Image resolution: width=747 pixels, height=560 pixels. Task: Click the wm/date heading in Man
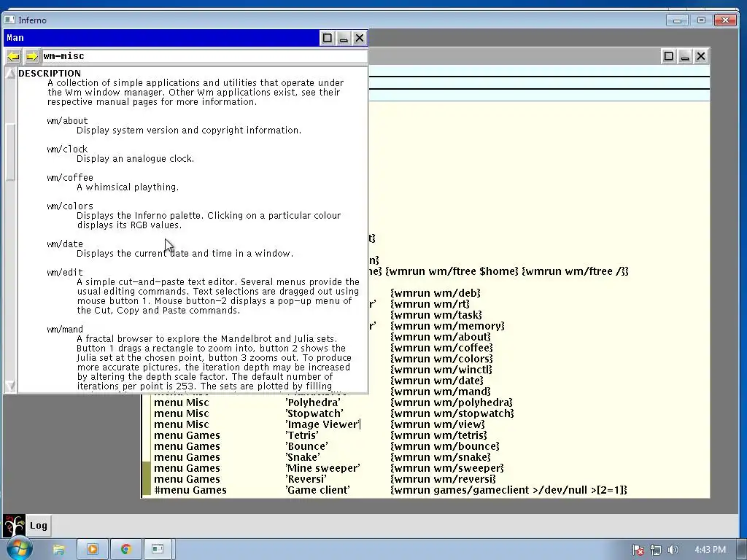click(65, 244)
